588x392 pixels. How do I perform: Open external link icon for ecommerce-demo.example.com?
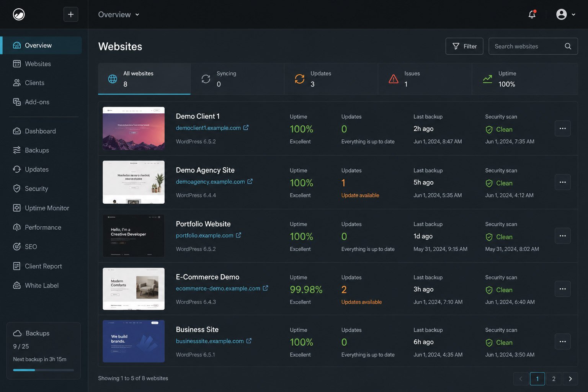click(x=265, y=288)
